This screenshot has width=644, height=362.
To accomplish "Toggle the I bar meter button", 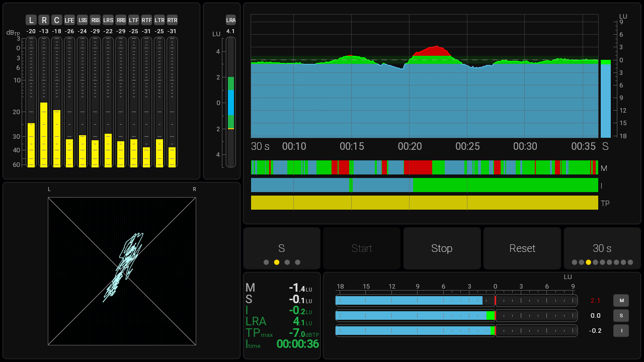I will (x=621, y=331).
